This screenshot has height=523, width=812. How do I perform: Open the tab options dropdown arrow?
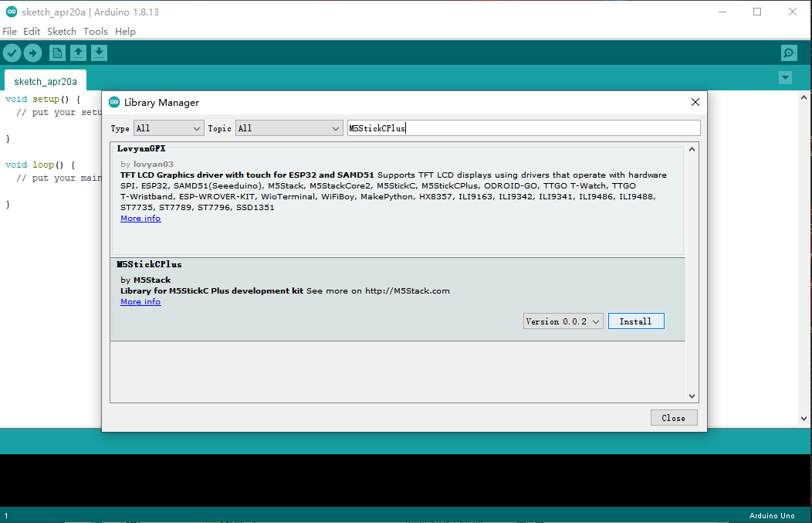tap(785, 78)
